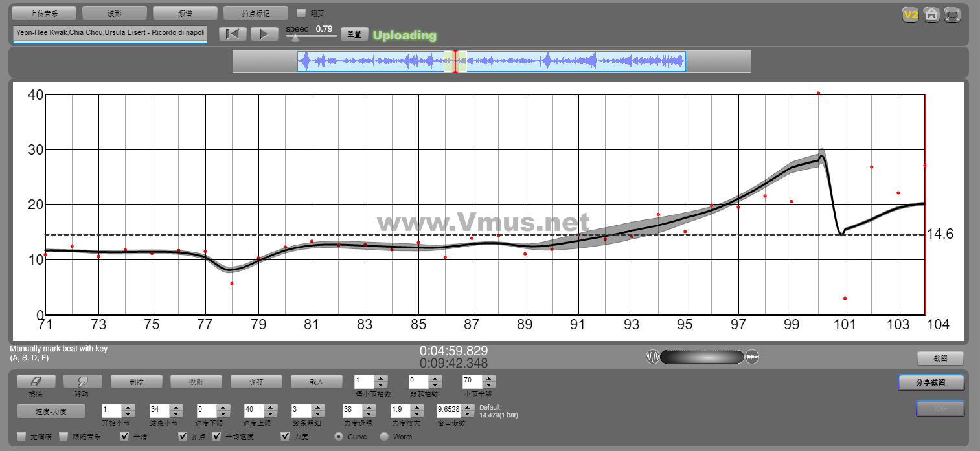The height and width of the screenshot is (451, 980).
Task: Increase the 每小节拍数 stepper value
Action: click(x=382, y=379)
